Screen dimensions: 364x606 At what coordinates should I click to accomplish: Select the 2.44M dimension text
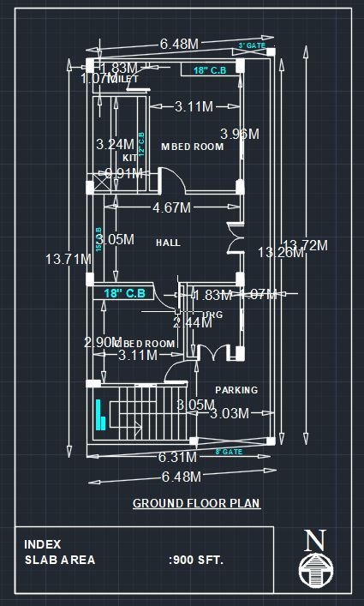click(192, 322)
